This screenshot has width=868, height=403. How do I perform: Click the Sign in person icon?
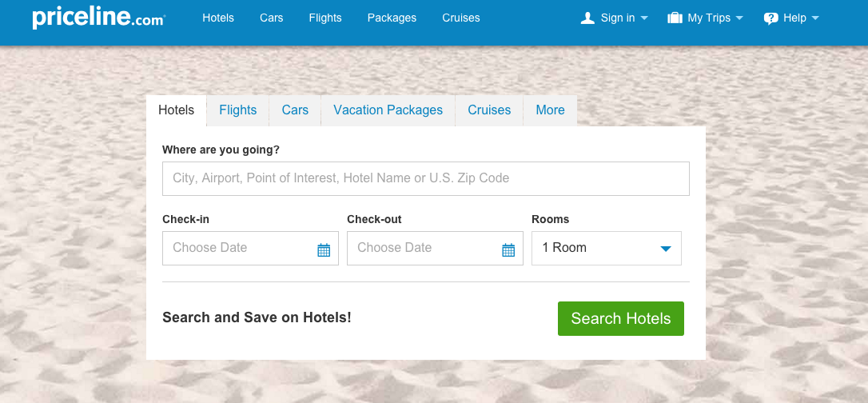[x=587, y=18]
